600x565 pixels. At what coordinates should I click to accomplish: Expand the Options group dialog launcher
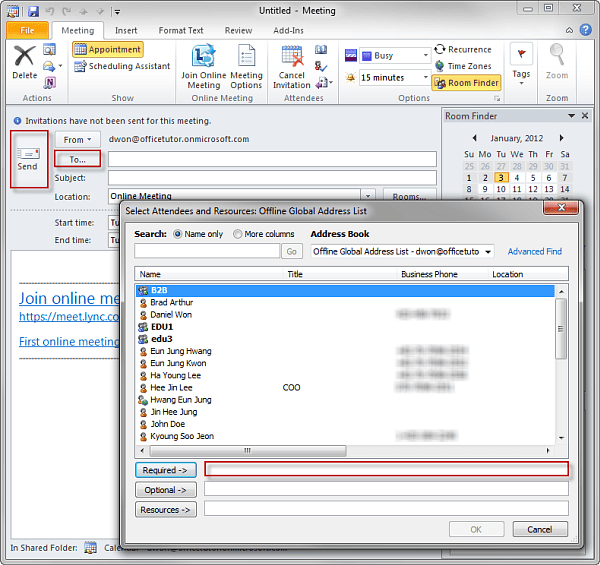point(497,99)
